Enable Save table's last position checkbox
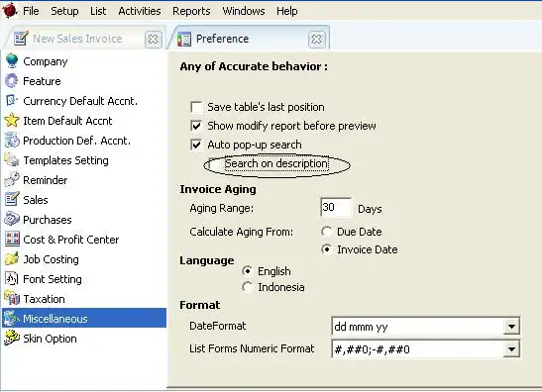 tap(196, 107)
